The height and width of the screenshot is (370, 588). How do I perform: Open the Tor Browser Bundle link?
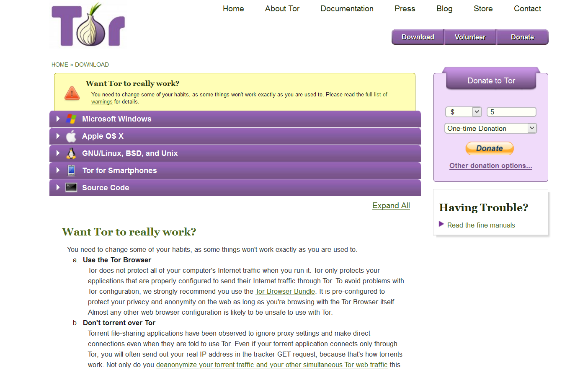pos(285,292)
